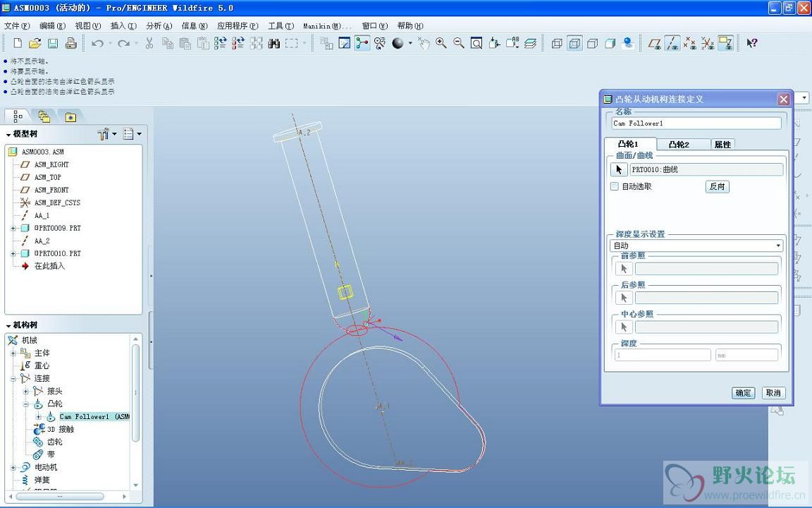
Task: Toggle coordinate systems display
Action: tap(708, 44)
